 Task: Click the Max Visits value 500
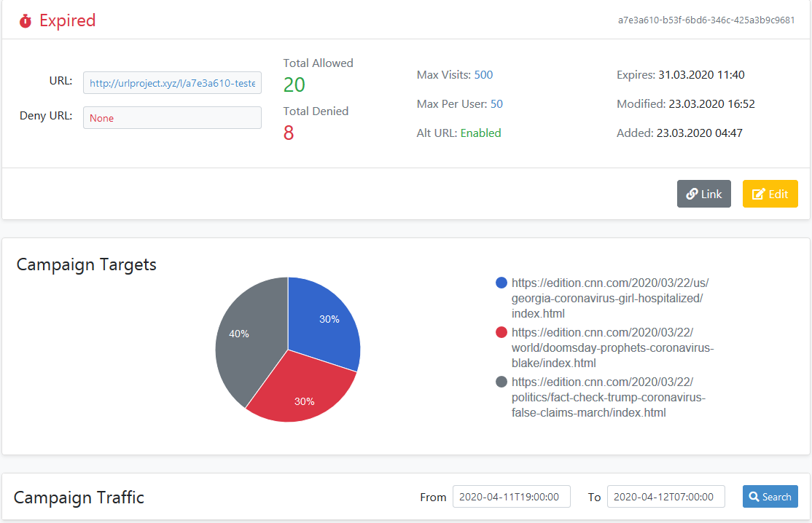click(483, 75)
